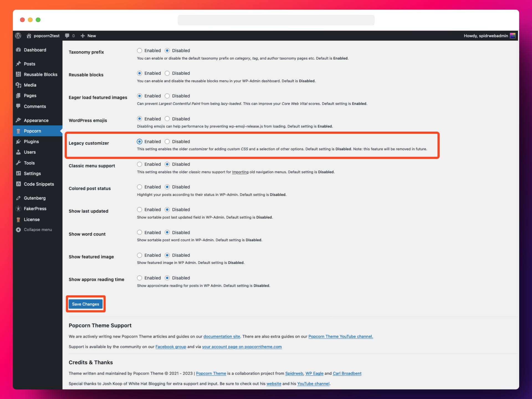Open the Popcorn Theme credits link

coord(211,373)
